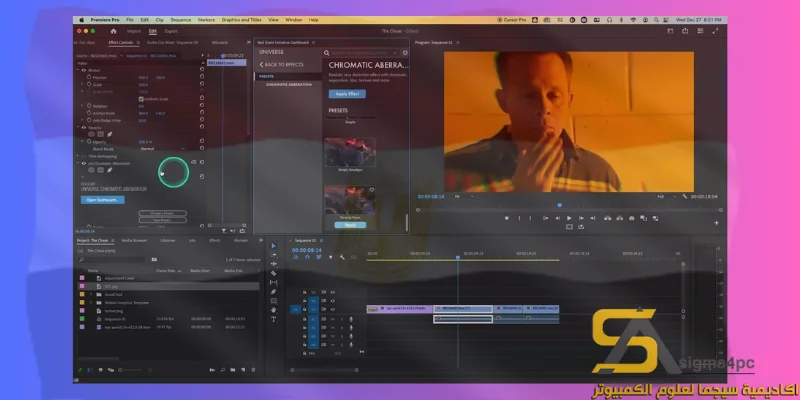
Task: Click Home icon in header bar
Action: pyautogui.click(x=113, y=31)
